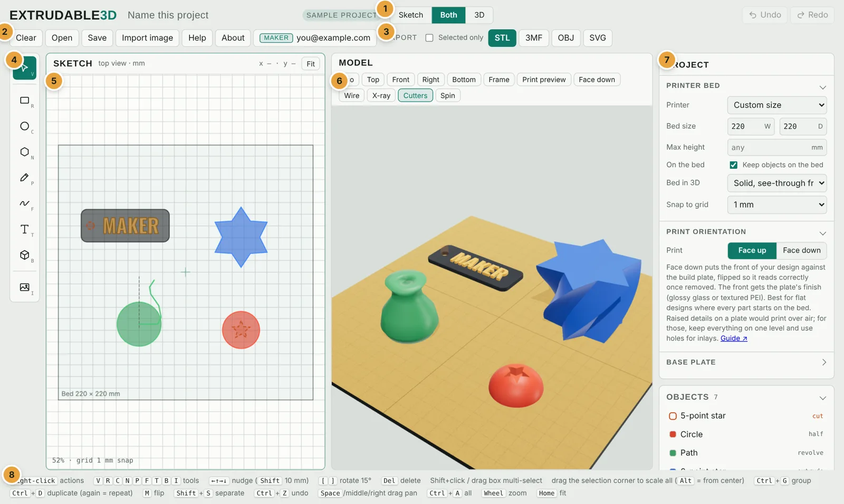Toggle Wire display mode
The width and height of the screenshot is (844, 504).
[x=351, y=95]
